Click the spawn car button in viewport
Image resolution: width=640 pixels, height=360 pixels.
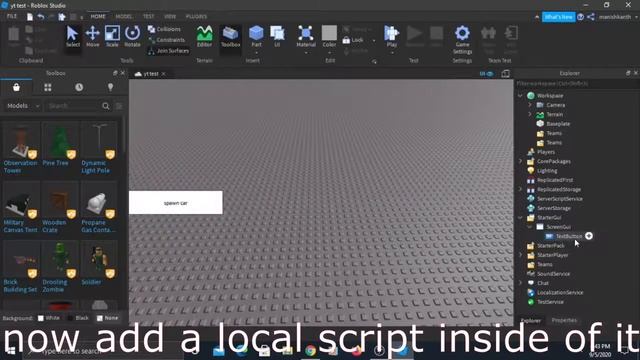176,202
